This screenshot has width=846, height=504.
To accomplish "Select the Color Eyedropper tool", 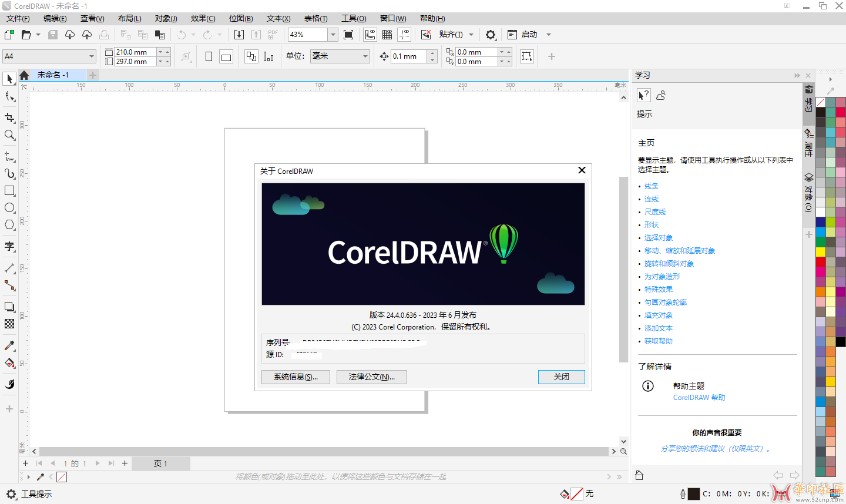I will click(9, 345).
